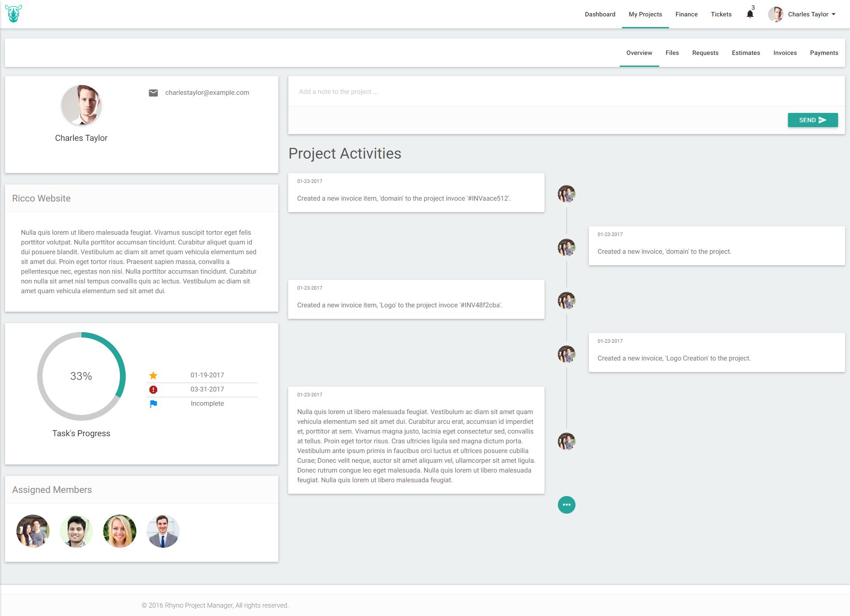Click Charles Taylor's avatar in top bar

point(776,14)
